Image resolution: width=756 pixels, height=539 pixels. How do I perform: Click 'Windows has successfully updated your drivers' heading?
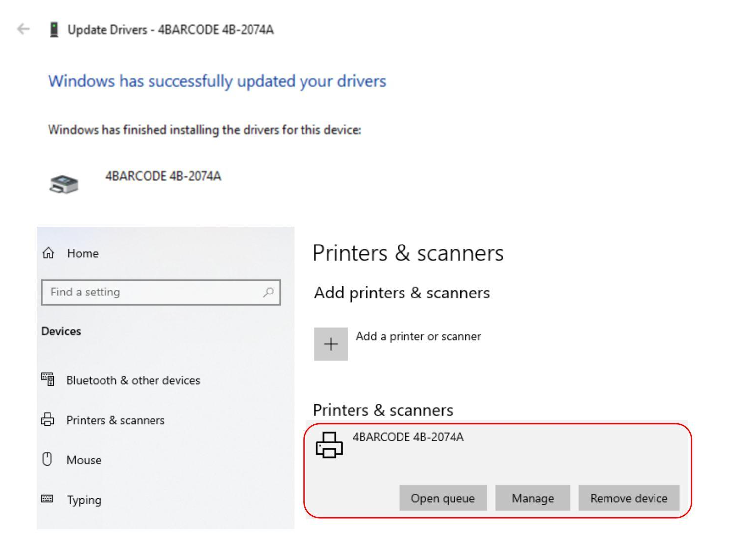pyautogui.click(x=217, y=81)
